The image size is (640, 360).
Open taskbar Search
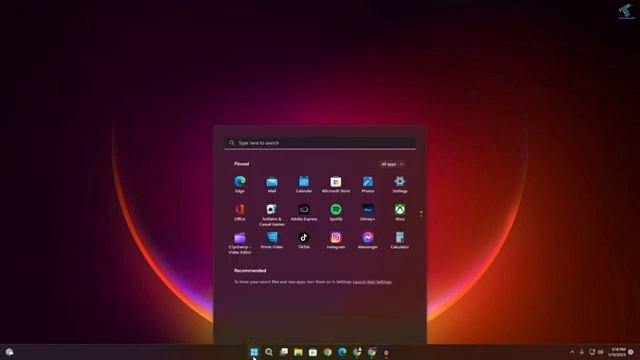click(x=269, y=352)
